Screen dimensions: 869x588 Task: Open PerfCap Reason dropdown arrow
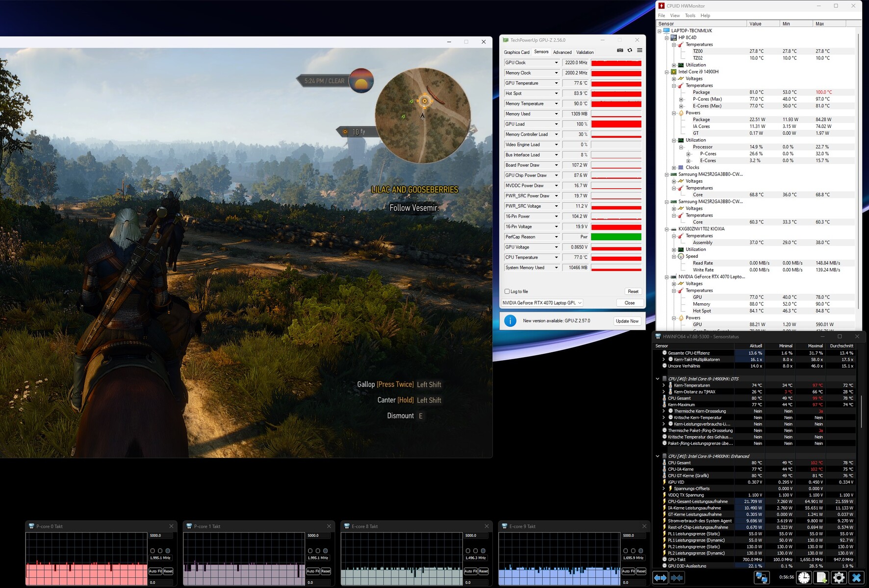pos(556,237)
